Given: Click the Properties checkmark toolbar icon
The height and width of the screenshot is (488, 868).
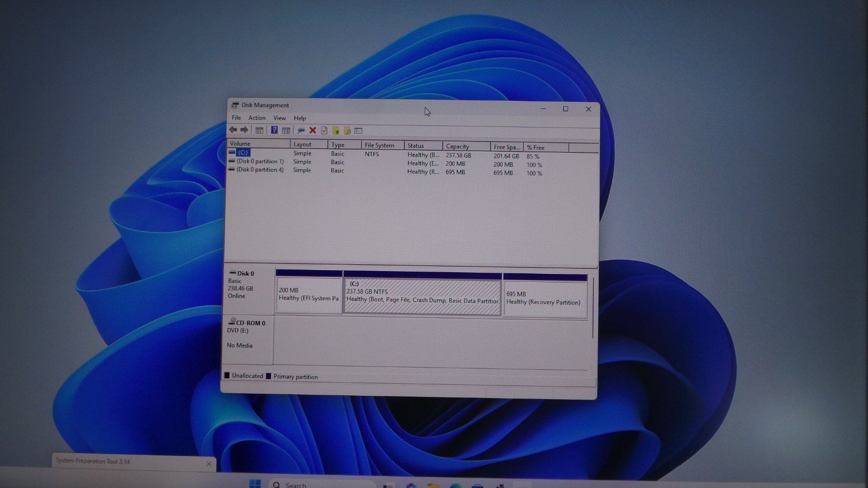Looking at the screenshot, I should 324,131.
